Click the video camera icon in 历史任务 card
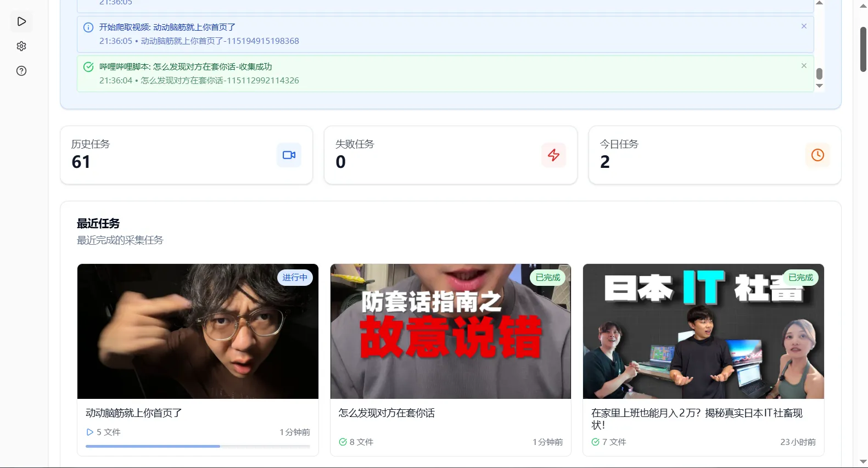The image size is (868, 468). pos(289,155)
